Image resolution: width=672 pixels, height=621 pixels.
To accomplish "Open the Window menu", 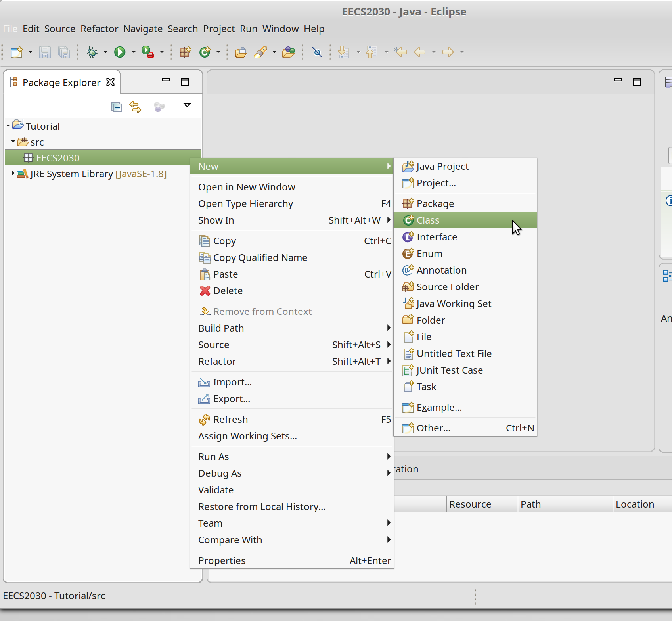I will click(281, 29).
